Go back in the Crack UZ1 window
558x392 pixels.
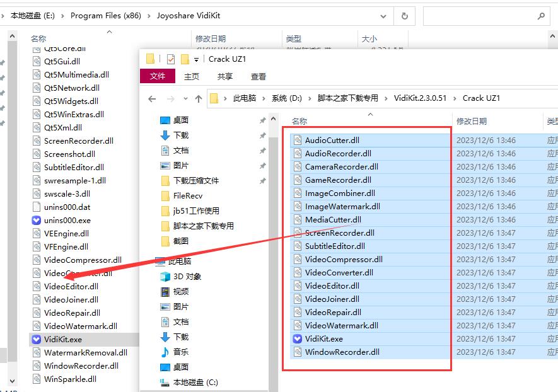tap(152, 99)
